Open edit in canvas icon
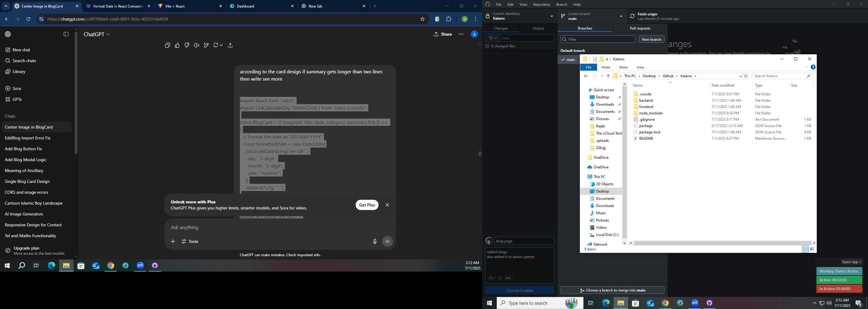868x309 pixels. coord(206,45)
